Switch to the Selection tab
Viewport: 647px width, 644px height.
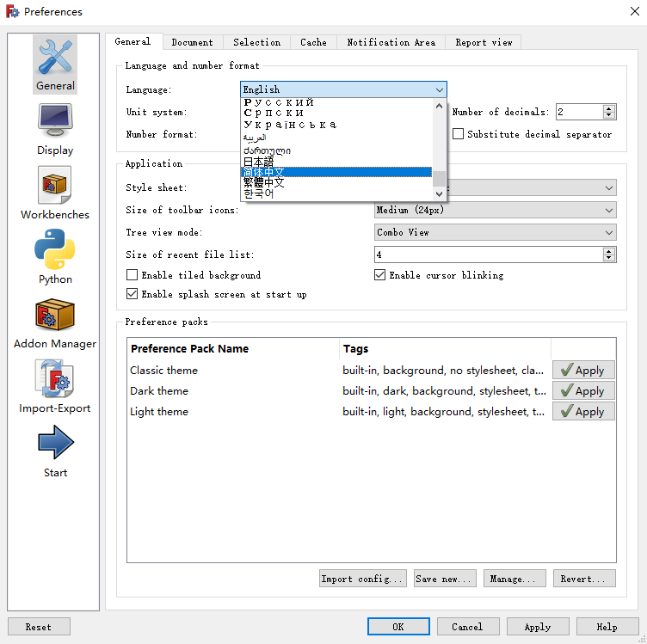pyautogui.click(x=256, y=42)
